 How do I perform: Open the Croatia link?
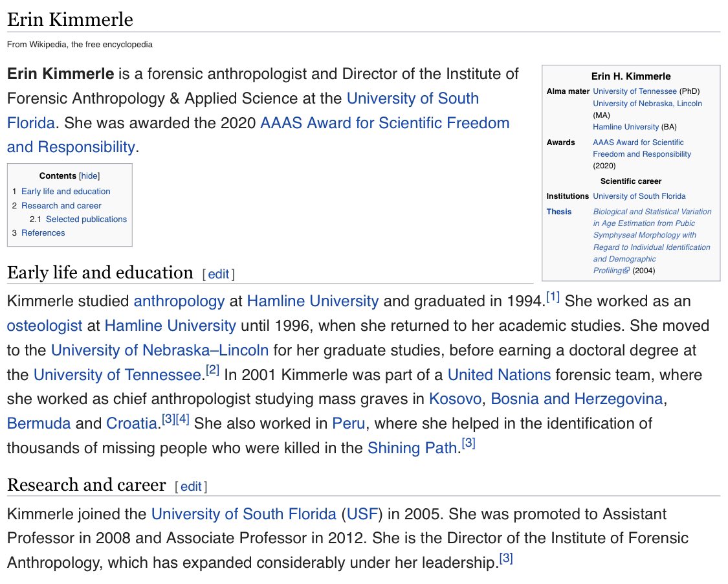tap(132, 423)
